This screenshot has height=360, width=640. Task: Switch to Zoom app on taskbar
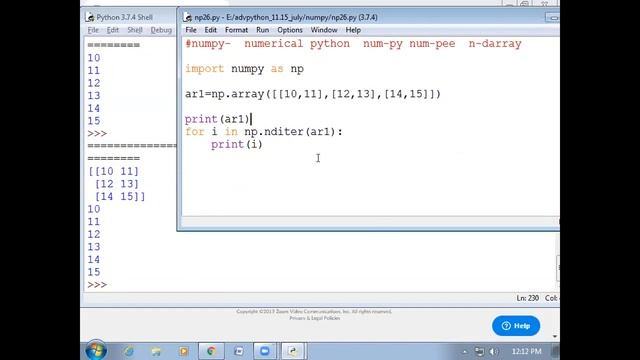tap(265, 351)
